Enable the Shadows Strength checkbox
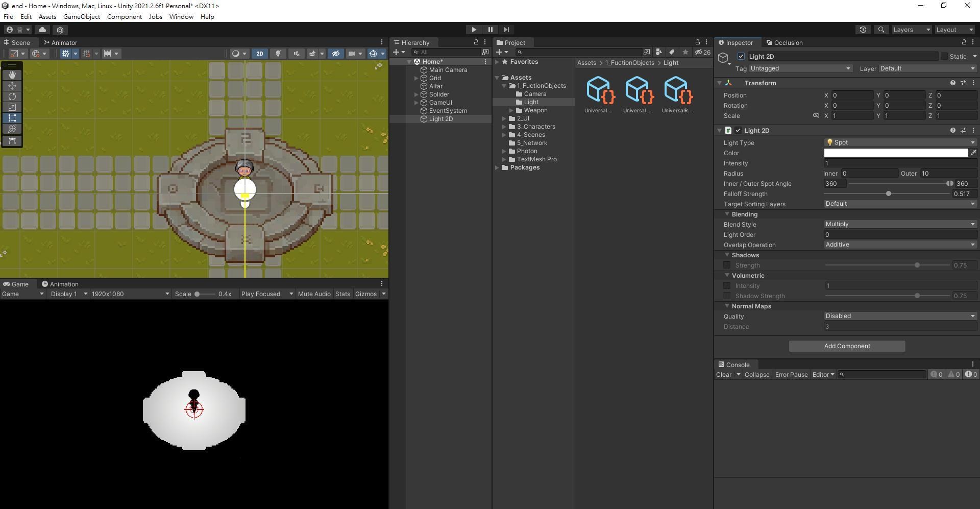 pyautogui.click(x=727, y=265)
